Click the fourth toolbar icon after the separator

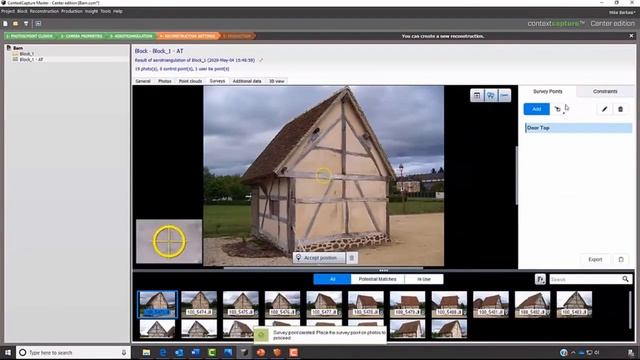[38, 24]
